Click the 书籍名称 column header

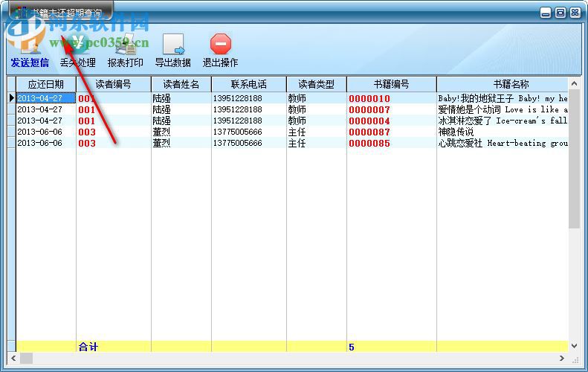pyautogui.click(x=503, y=84)
